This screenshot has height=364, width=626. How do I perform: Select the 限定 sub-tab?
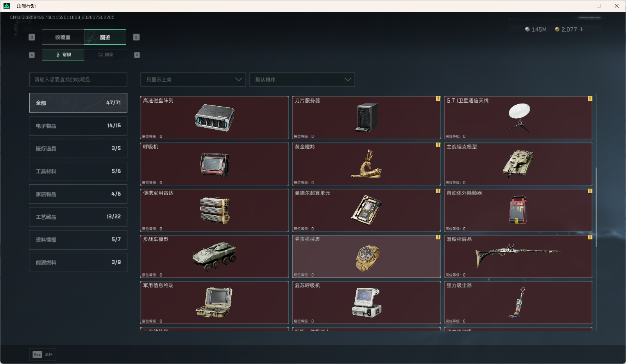(x=106, y=55)
